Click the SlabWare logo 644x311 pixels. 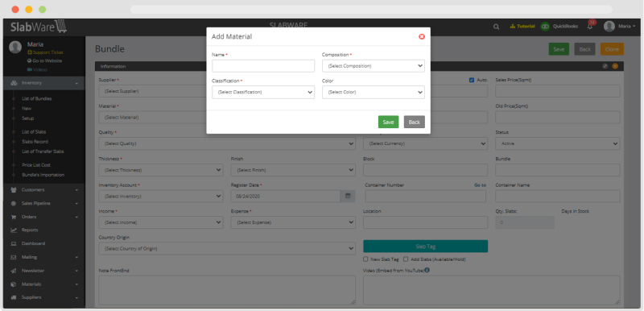39,27
